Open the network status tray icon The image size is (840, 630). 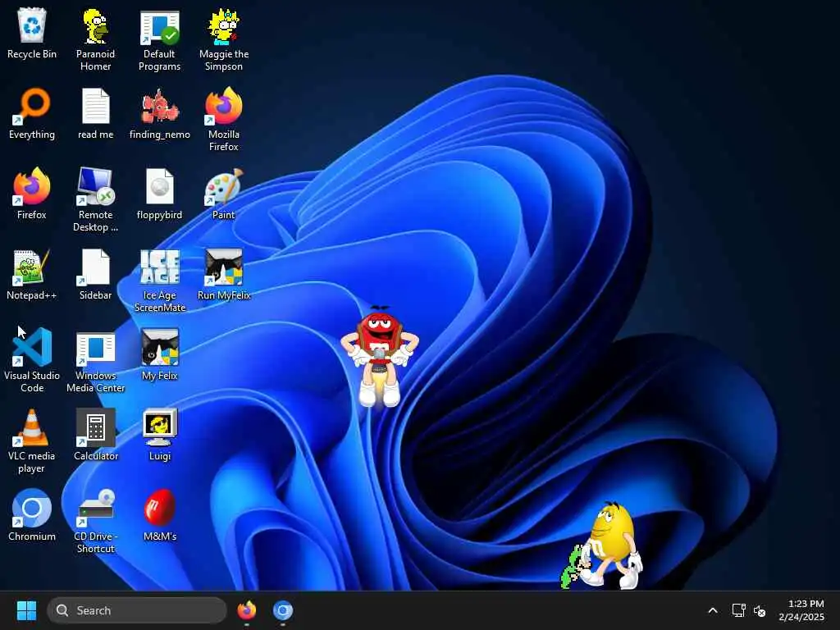pos(738,610)
